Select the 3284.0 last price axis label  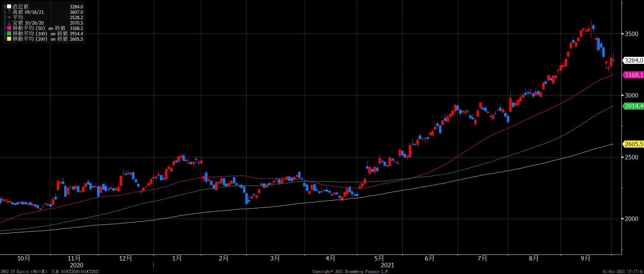pyautogui.click(x=633, y=61)
